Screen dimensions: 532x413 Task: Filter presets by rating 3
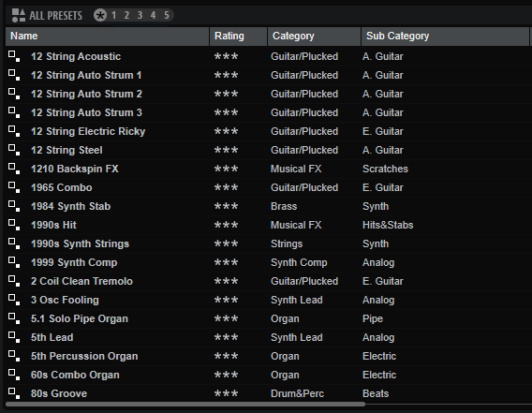140,15
